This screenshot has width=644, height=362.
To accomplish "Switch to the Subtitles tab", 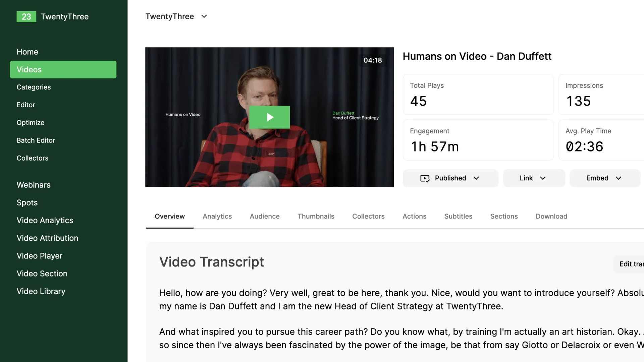I will [x=458, y=217].
